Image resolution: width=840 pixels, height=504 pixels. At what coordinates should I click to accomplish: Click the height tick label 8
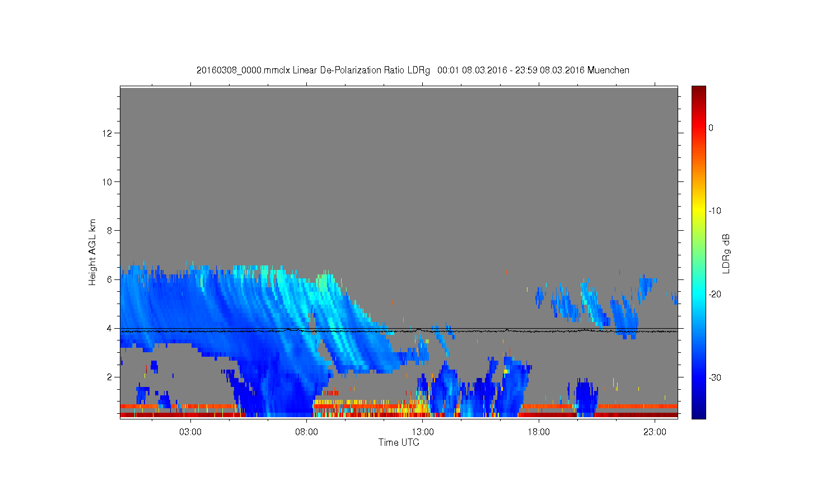[x=110, y=231]
